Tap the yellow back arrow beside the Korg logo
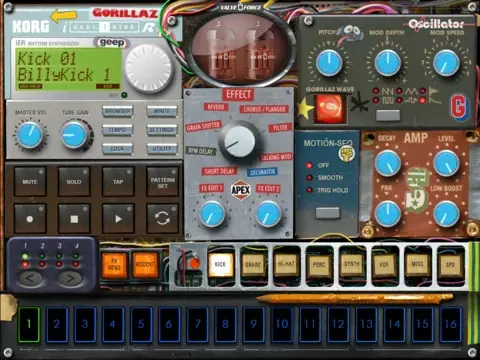480x360 pixels. tap(63, 16)
